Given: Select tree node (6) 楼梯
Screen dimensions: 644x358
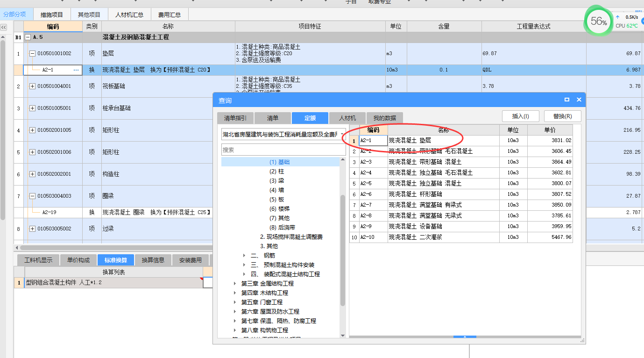Looking at the screenshot, I should pos(279,209).
